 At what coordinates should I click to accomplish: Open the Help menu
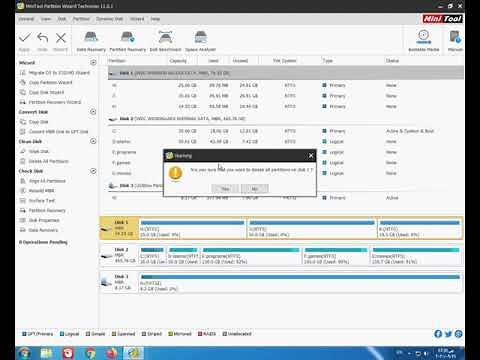[x=155, y=19]
